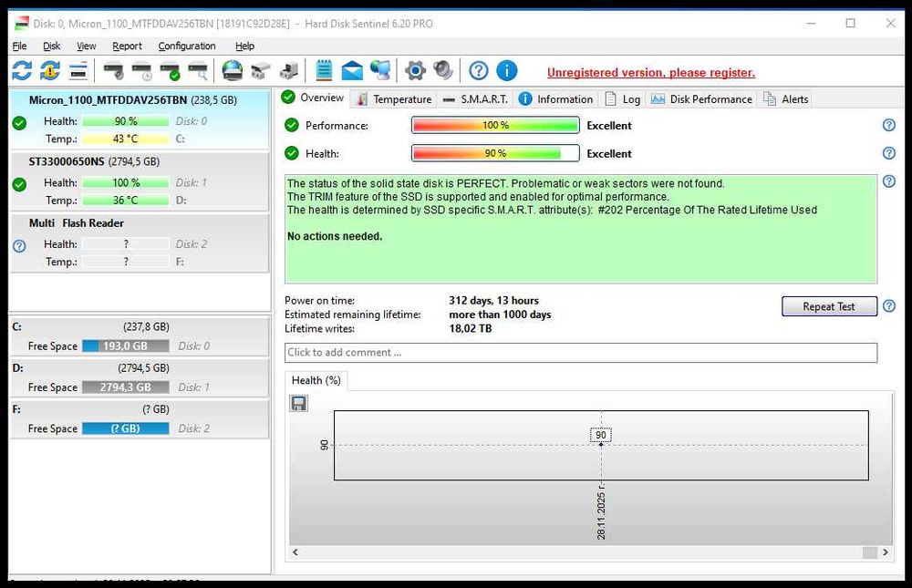This screenshot has width=912, height=588.
Task: Click green check status icon of ST33000650NS
Action: (19, 184)
